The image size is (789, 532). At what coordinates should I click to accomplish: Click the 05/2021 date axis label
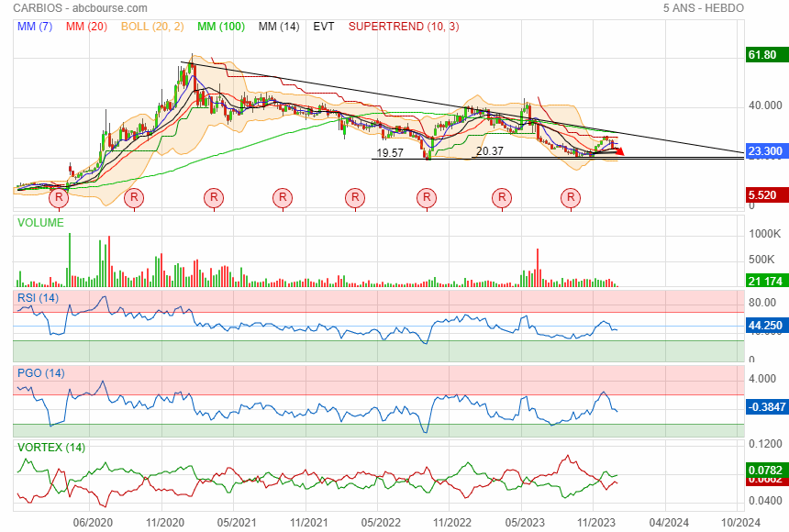click(x=237, y=523)
